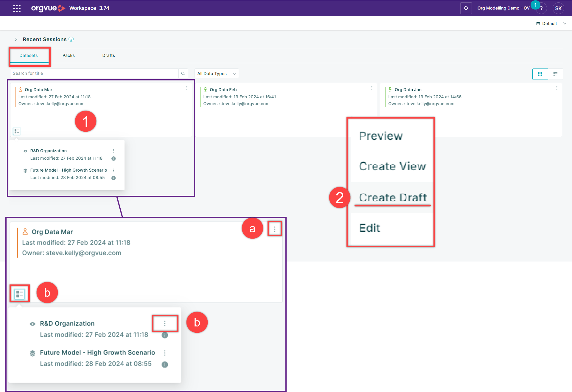Image resolution: width=572 pixels, height=392 pixels.
Task: Open the All Data Types dropdown
Action: pos(216,74)
